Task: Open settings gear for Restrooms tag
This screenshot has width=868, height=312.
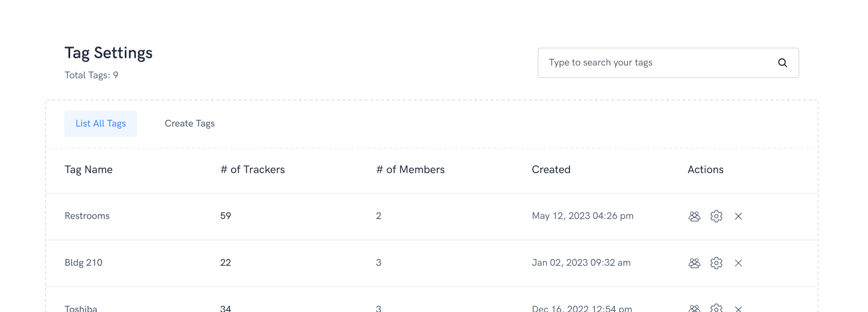Action: pyautogui.click(x=716, y=216)
